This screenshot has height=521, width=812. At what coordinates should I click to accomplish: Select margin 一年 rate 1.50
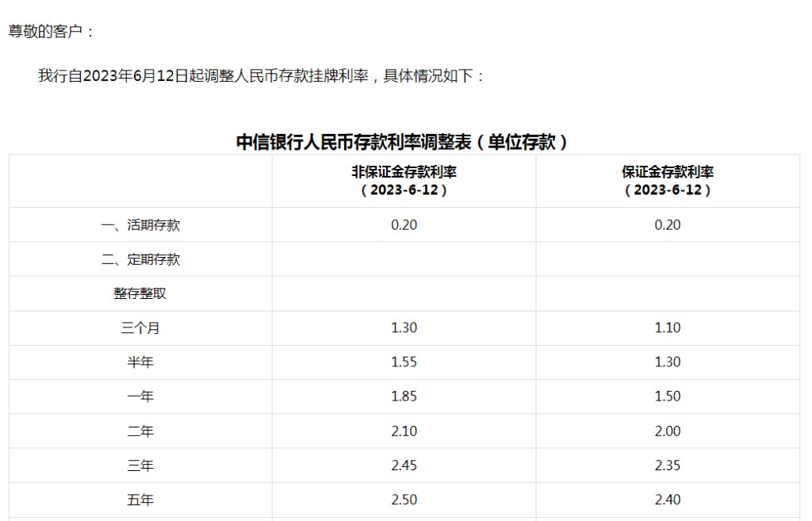point(668,396)
